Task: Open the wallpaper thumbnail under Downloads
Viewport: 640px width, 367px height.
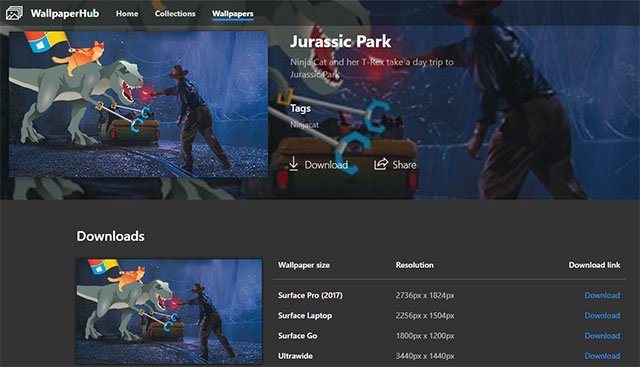Action: (x=169, y=311)
